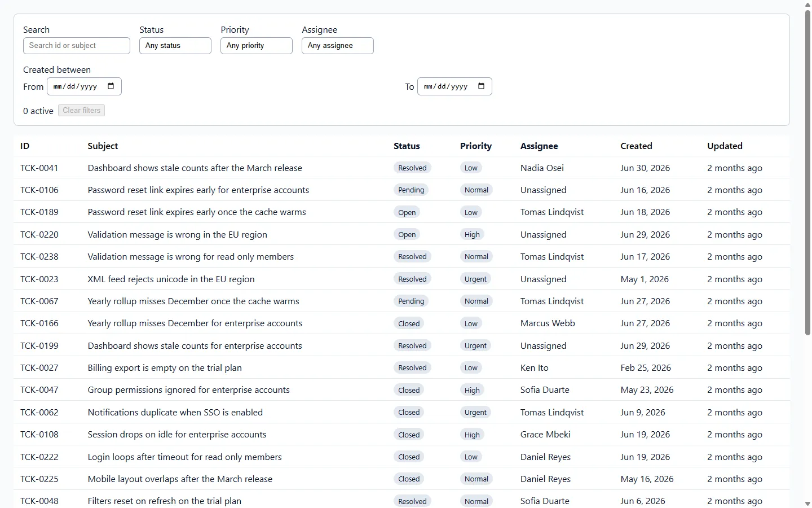
Task: Click the From date input
Action: [84, 86]
